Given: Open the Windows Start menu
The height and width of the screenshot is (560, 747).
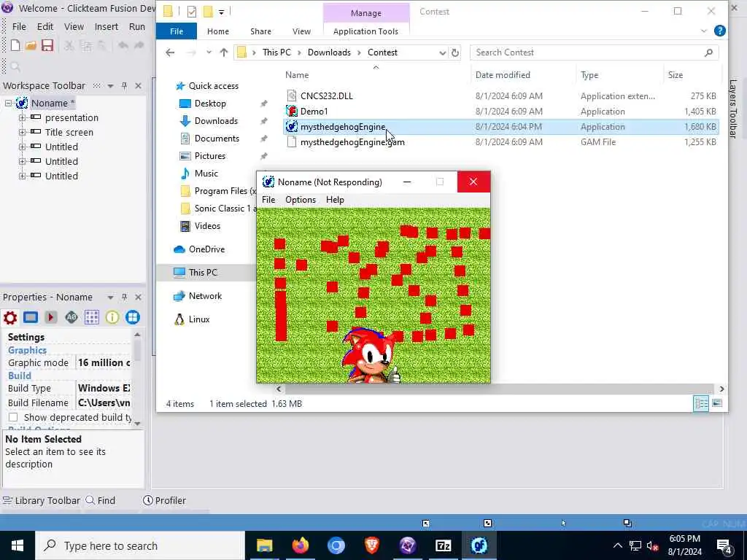Looking at the screenshot, I should point(18,545).
